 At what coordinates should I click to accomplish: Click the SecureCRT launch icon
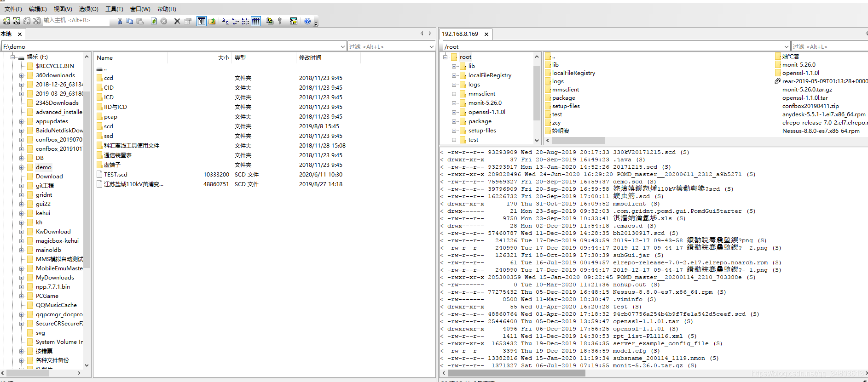pyautogui.click(x=294, y=21)
